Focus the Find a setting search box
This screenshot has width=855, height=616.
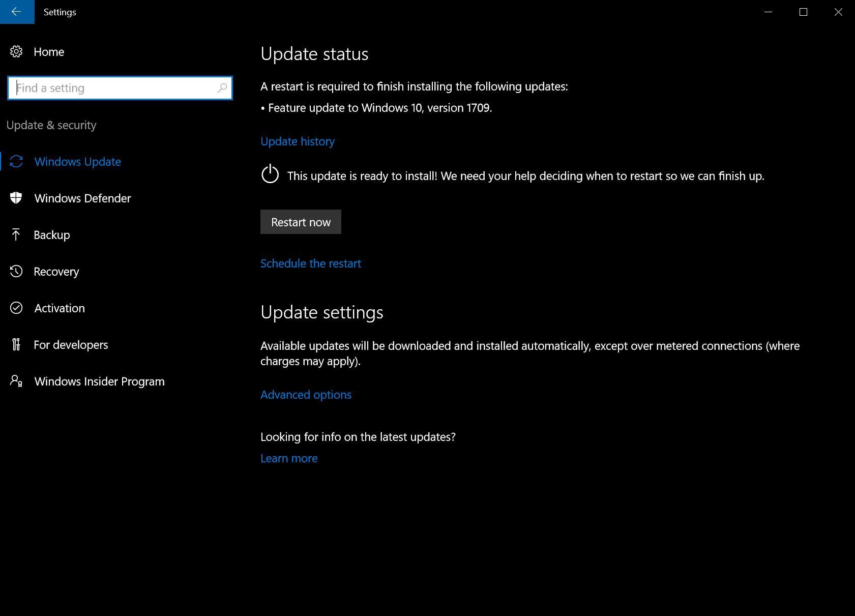[x=120, y=88]
